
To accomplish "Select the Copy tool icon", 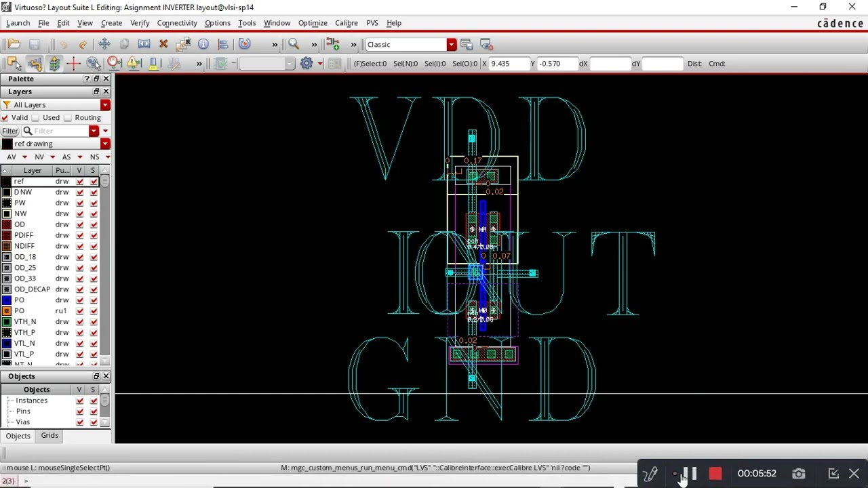I will 124,44.
